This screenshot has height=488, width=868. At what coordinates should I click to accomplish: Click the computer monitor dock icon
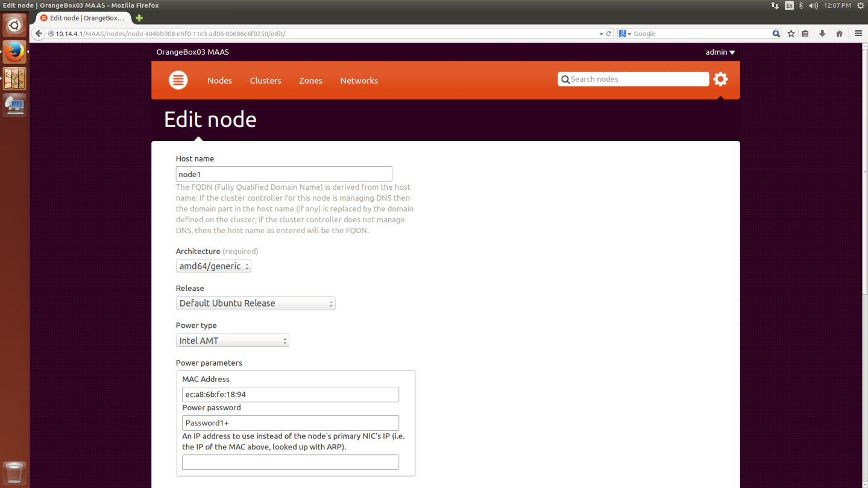[x=14, y=105]
